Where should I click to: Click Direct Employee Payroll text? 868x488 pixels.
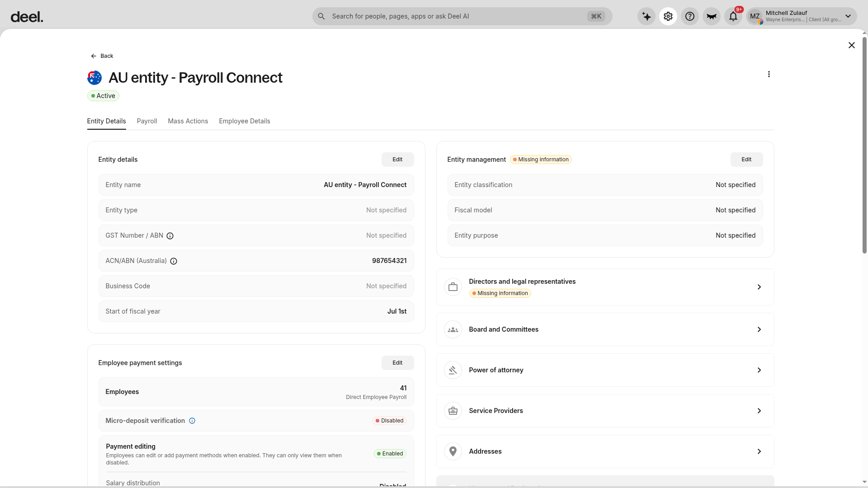[x=376, y=397]
